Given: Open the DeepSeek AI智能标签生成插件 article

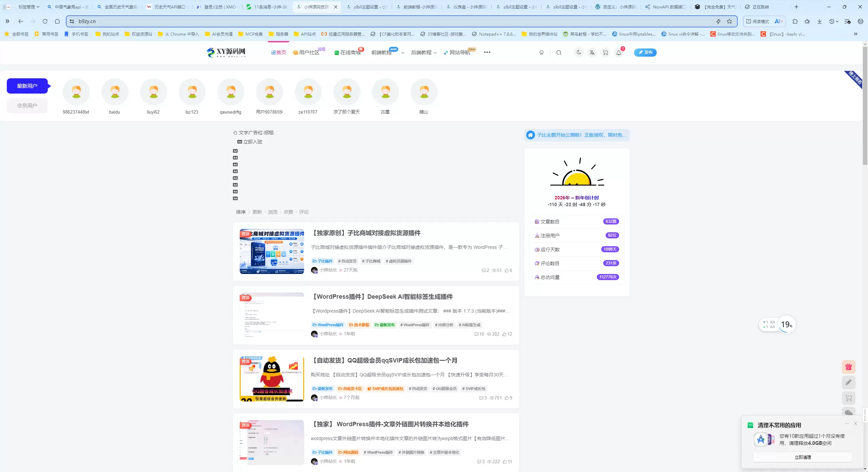Looking at the screenshot, I should pos(382,297).
